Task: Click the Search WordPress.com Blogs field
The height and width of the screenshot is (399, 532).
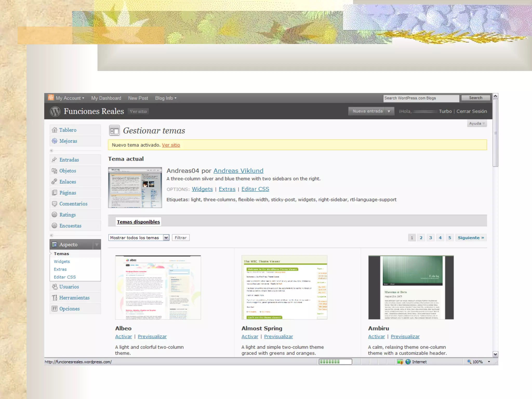Action: 421,98
